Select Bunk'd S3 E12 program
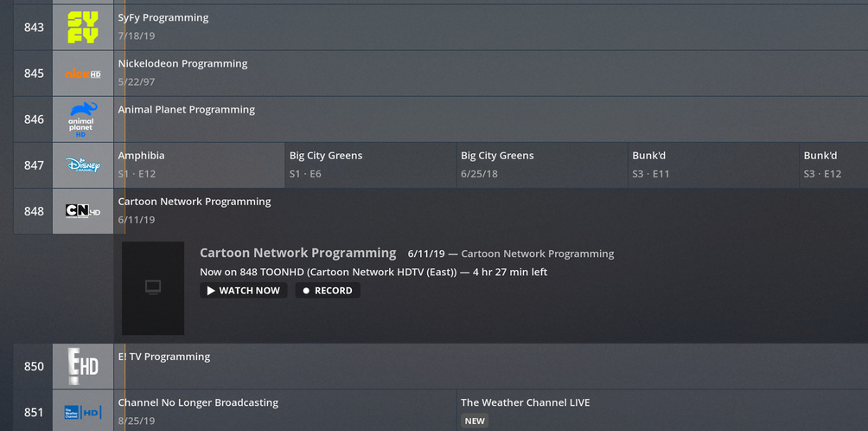This screenshot has width=868, height=431. pos(833,165)
